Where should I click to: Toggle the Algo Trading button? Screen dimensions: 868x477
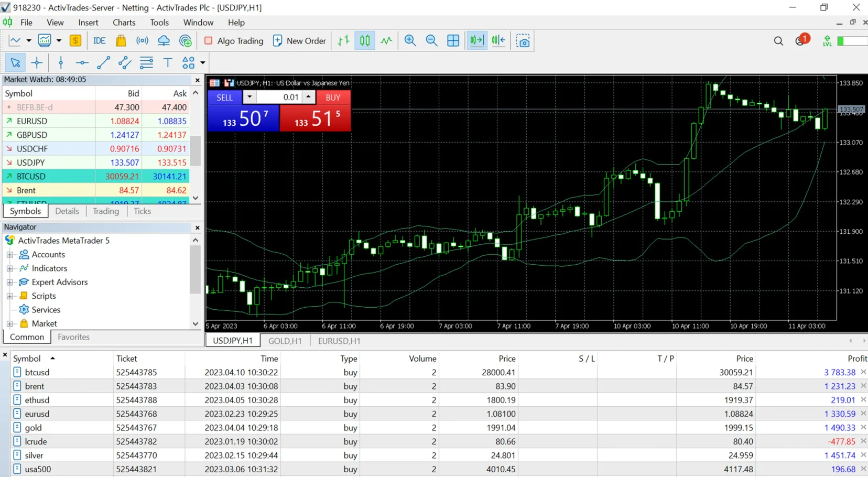(234, 41)
